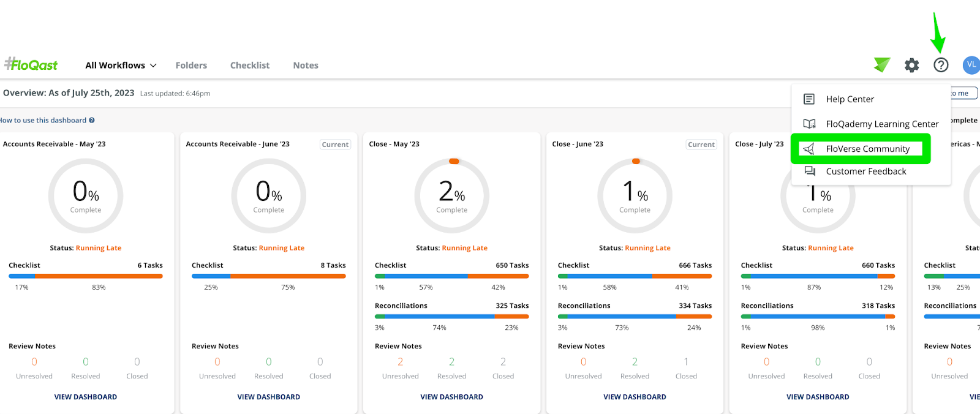Screen dimensions: 980x414
Task: Open the VL user avatar
Action: (x=971, y=65)
